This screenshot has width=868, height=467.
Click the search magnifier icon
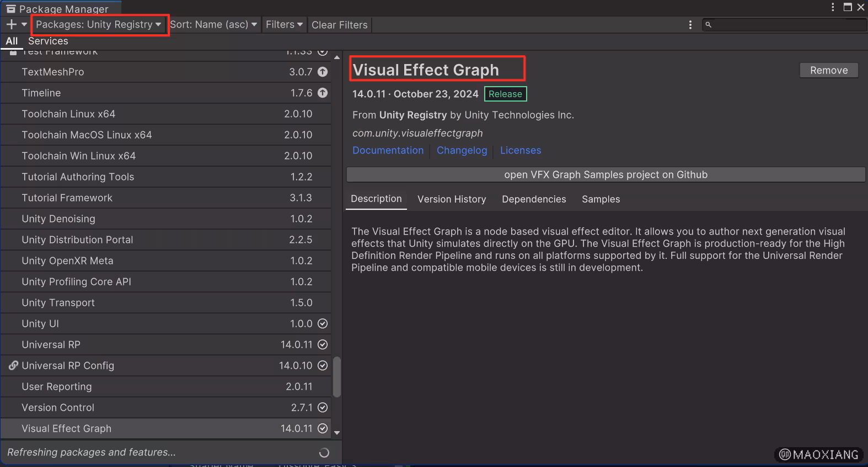pos(709,25)
